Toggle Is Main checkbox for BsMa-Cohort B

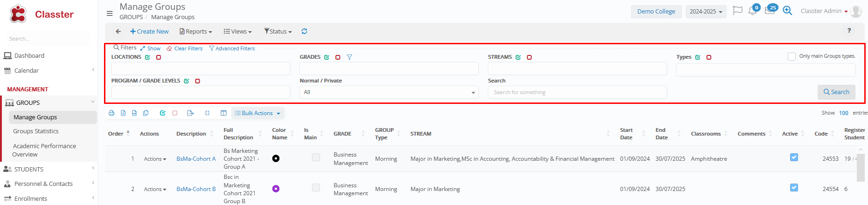(316, 188)
